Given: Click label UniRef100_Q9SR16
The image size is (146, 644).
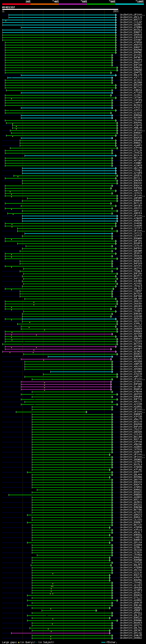Looking at the screenshot, I should point(131,35).
